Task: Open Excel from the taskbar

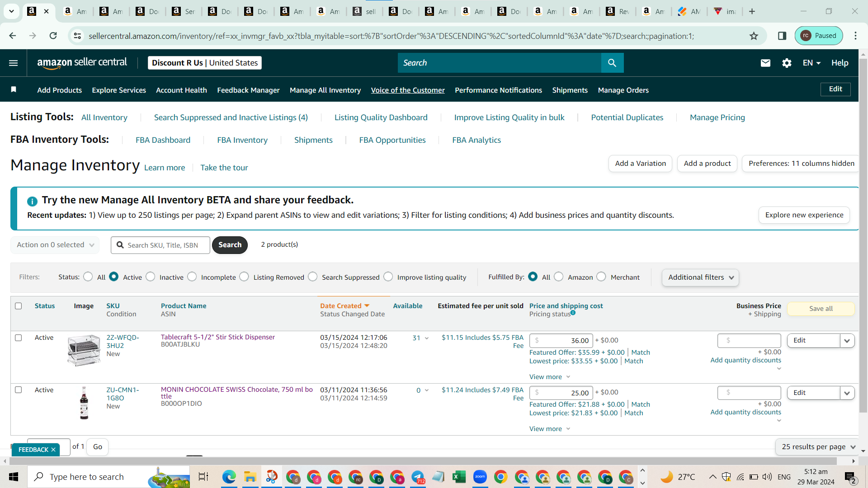Action: (459, 477)
